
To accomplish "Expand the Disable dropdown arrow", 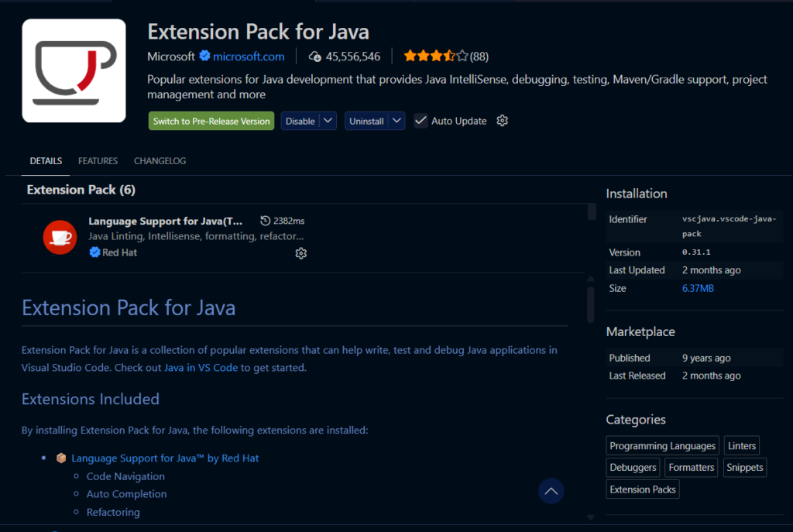I will [x=328, y=121].
